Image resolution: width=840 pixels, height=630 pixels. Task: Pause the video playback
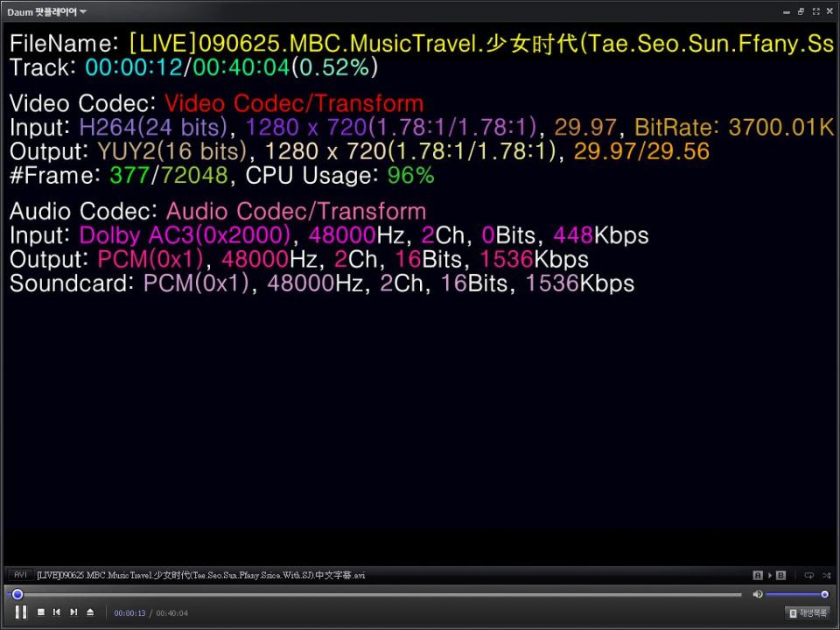pyautogui.click(x=21, y=612)
